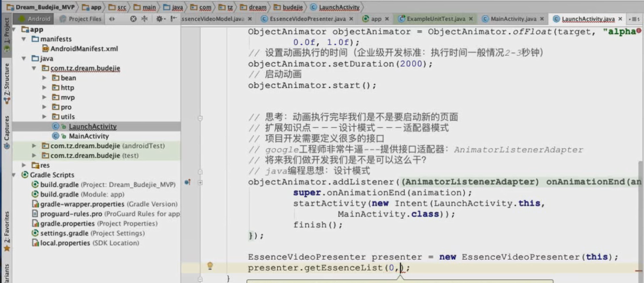Click the lightbulb intention icon in gutter
The height and width of the screenshot is (283, 644).
point(210,266)
